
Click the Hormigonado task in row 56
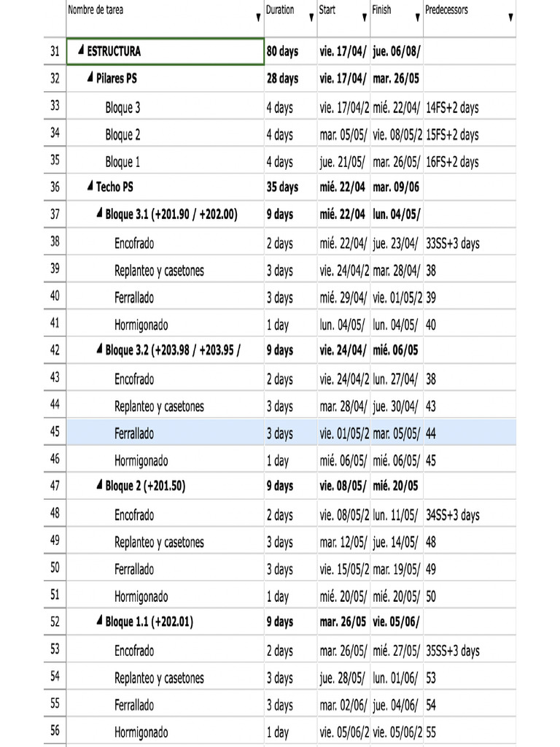click(x=141, y=732)
